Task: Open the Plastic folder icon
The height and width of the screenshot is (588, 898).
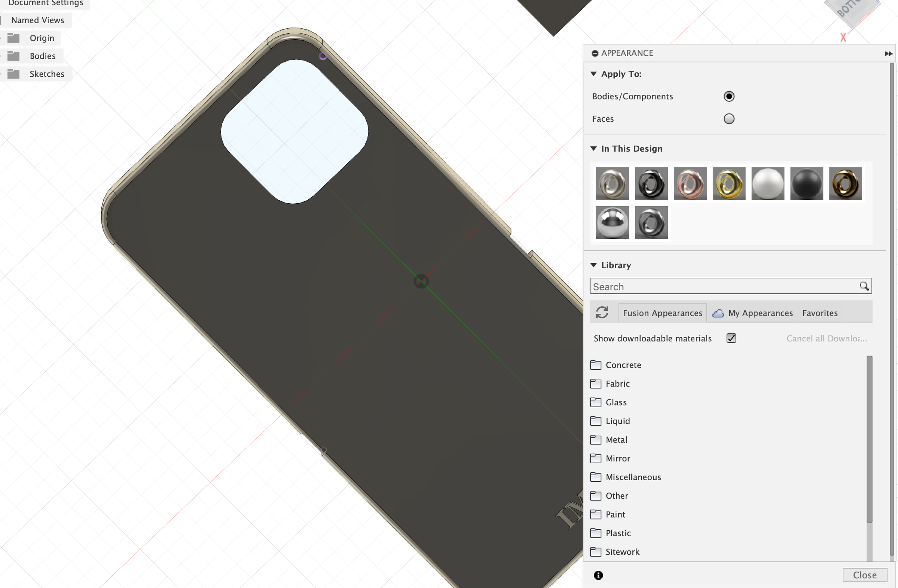Action: tap(595, 533)
